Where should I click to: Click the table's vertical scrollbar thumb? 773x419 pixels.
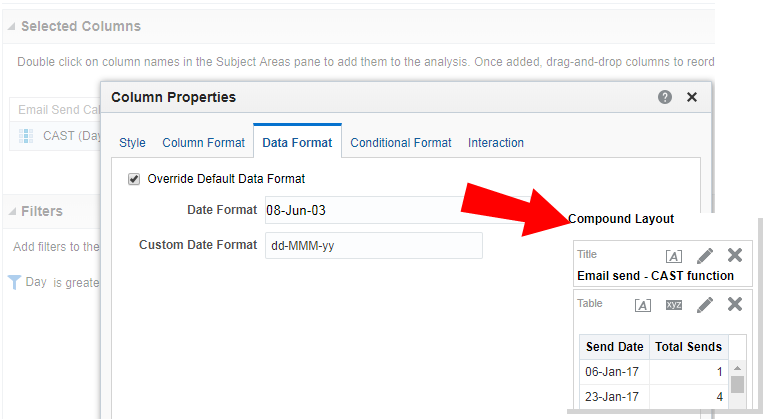tap(737, 385)
